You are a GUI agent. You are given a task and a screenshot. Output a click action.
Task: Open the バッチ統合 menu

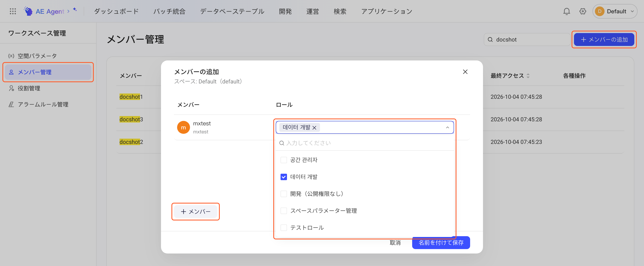(x=169, y=11)
